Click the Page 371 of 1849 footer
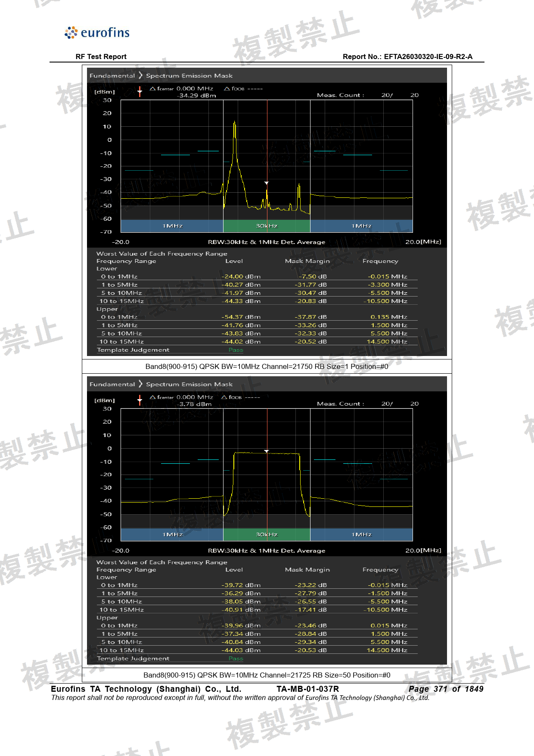Viewport: 534px width, 756px height. coord(446,689)
